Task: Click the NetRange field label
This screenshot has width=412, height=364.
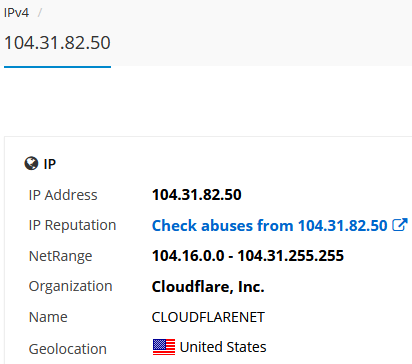Action: [60, 256]
